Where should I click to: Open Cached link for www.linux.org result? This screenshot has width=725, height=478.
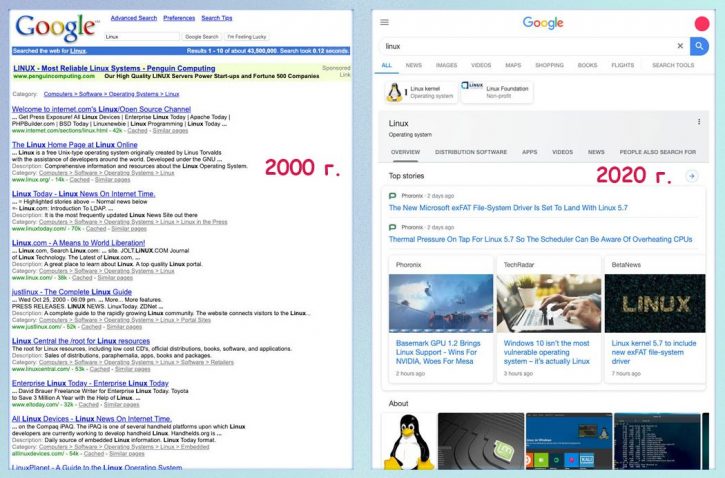pyautogui.click(x=80, y=179)
